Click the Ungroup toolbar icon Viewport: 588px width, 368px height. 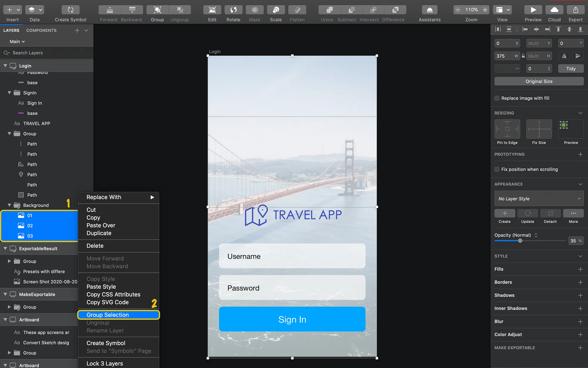[180, 10]
